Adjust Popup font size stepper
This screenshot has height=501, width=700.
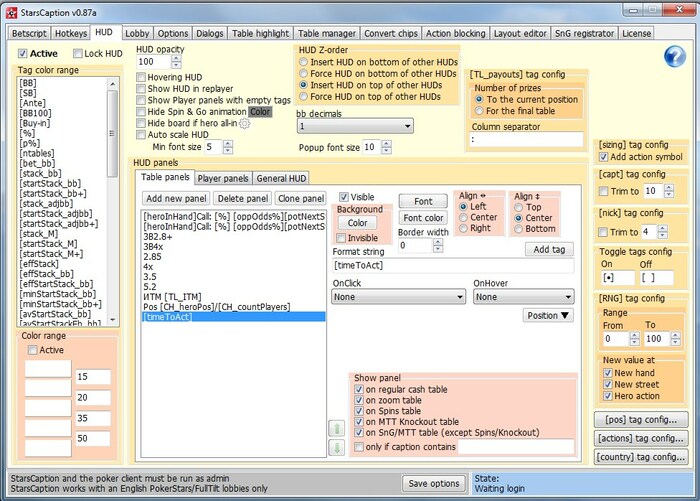(x=387, y=147)
